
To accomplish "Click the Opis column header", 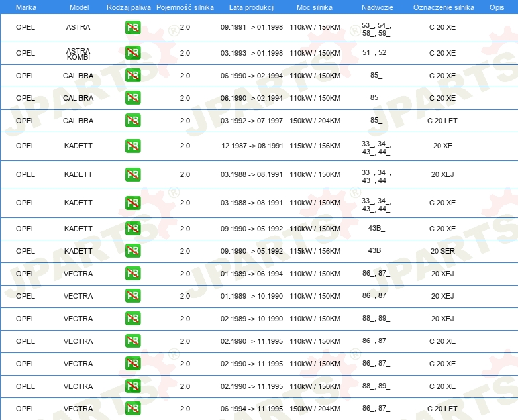I will pyautogui.click(x=497, y=7).
